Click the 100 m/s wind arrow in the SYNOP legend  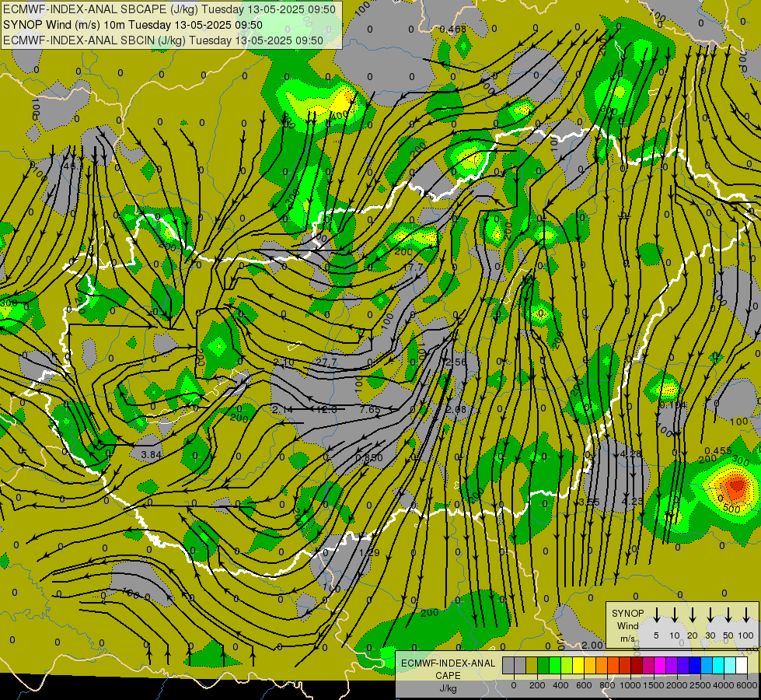pos(746,615)
